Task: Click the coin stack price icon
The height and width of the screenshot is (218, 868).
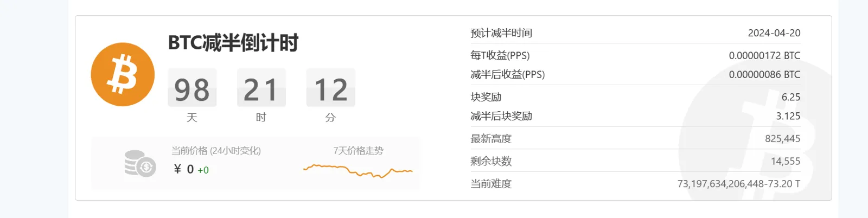Action: pyautogui.click(x=140, y=163)
